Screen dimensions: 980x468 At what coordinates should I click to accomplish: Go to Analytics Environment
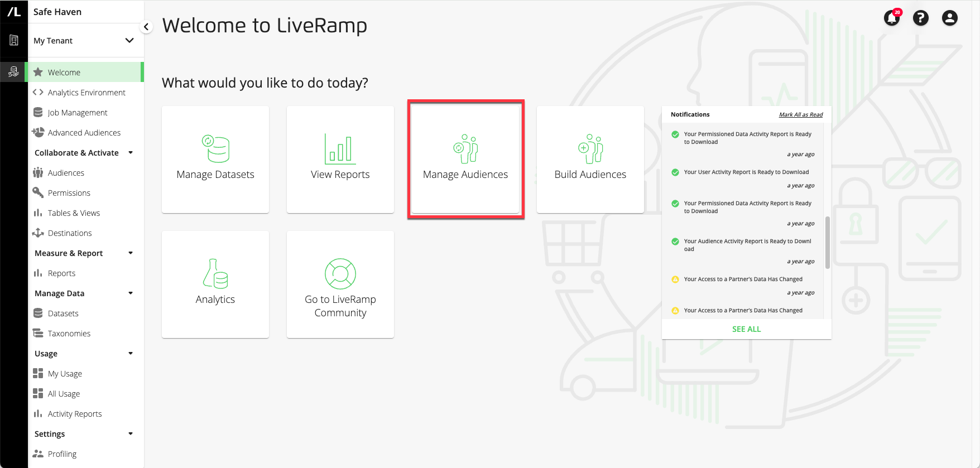point(86,92)
